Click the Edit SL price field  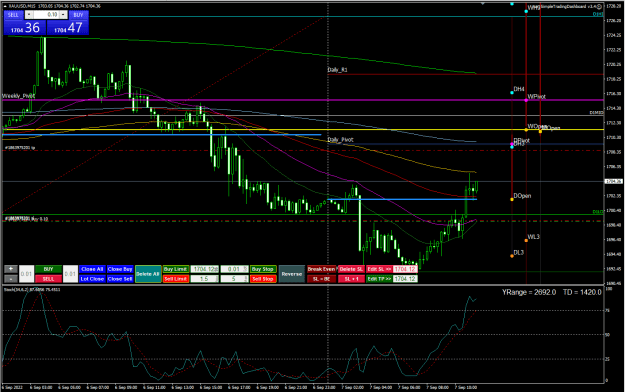coord(405,269)
